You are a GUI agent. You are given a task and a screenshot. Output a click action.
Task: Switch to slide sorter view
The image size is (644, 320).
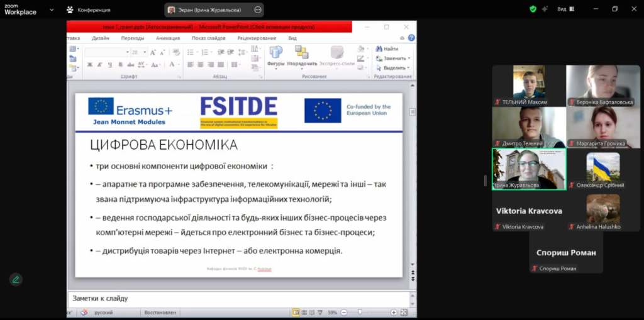tap(304, 312)
